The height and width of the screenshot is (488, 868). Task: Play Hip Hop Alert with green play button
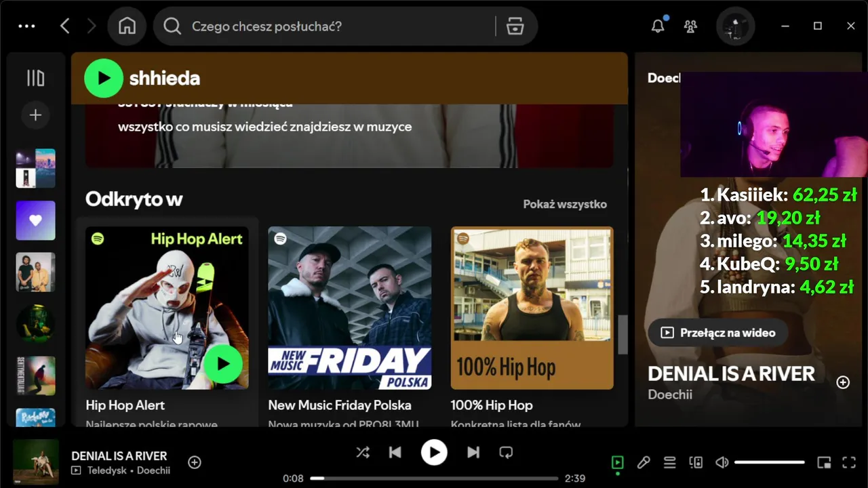[x=222, y=364]
